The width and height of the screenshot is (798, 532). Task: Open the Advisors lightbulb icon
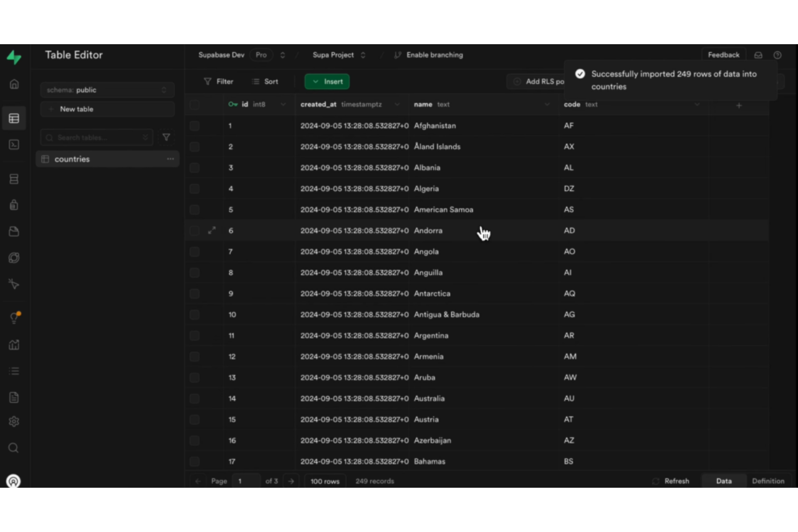point(14,318)
